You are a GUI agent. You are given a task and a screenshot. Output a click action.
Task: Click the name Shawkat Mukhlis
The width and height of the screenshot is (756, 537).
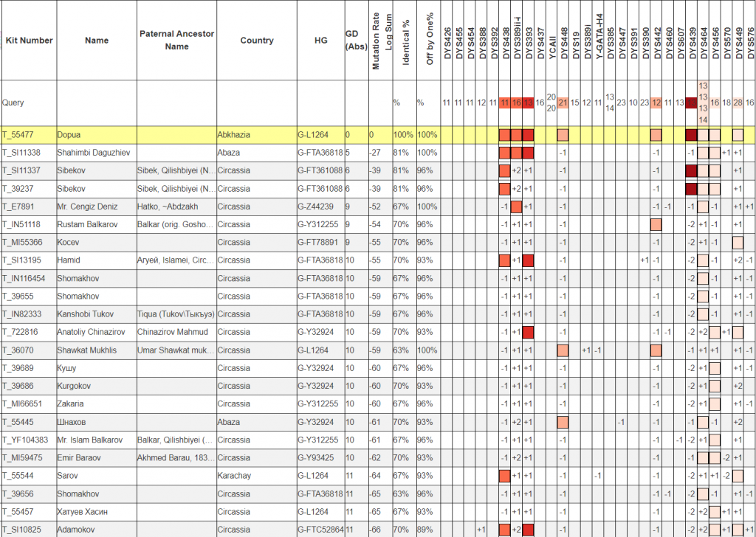pyautogui.click(x=87, y=350)
